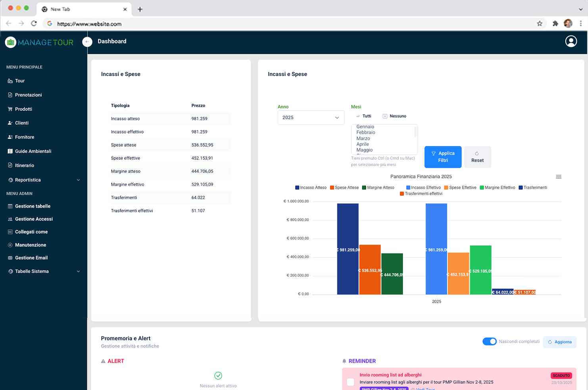Toggle the Incasso Atteso legend swatch
588x390 pixels.
297,188
